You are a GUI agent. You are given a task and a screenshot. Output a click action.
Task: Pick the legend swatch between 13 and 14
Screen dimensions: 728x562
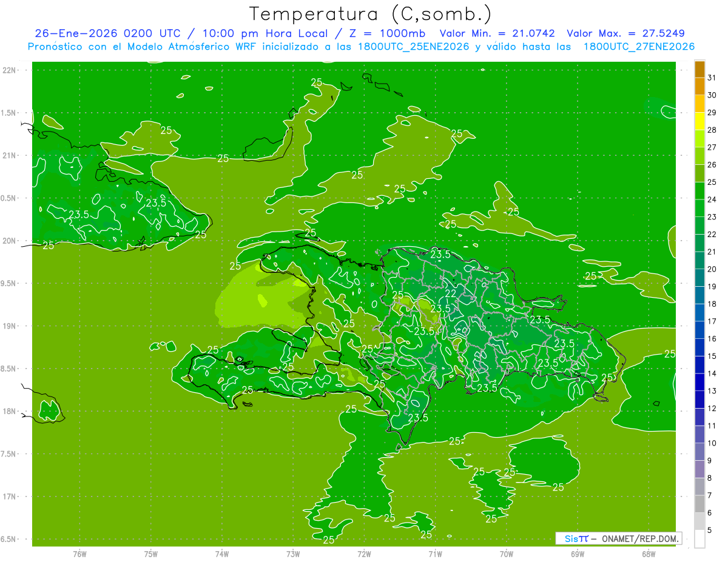(x=699, y=382)
